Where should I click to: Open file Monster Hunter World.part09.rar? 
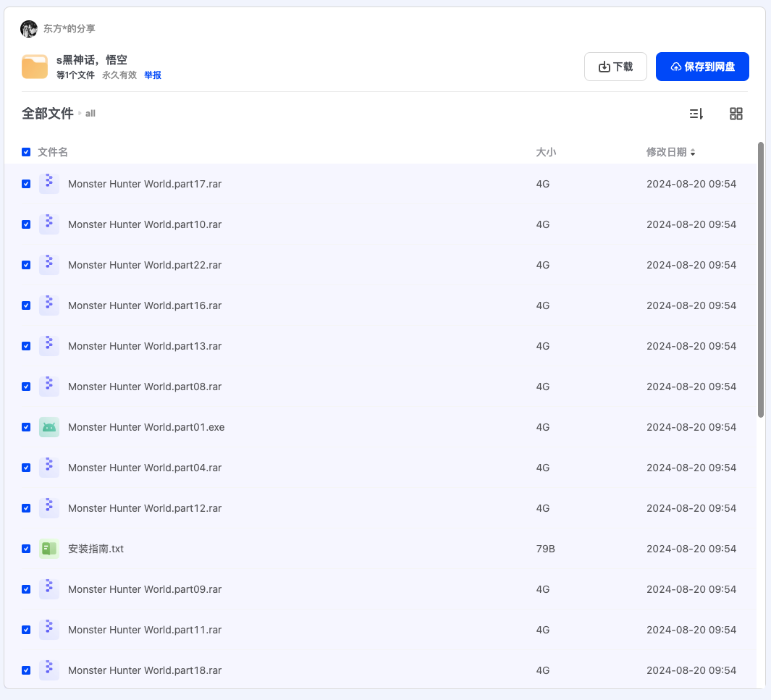[x=145, y=589]
